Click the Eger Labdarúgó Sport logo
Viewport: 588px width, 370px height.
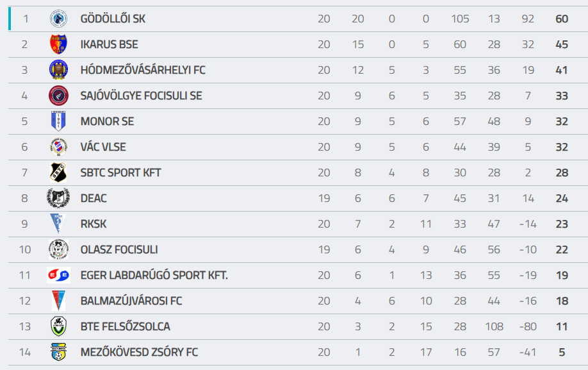click(x=58, y=275)
